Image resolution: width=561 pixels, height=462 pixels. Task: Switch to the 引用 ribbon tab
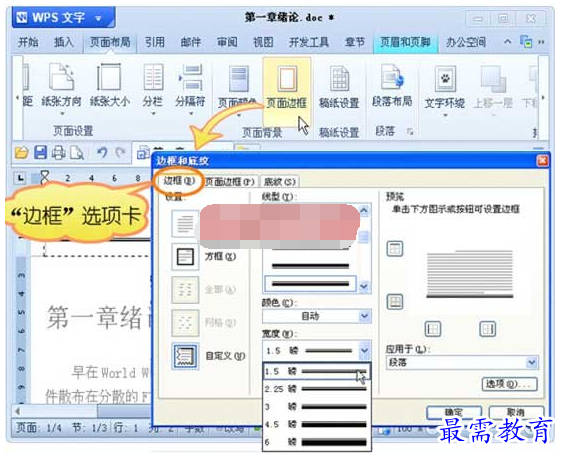pyautogui.click(x=155, y=42)
